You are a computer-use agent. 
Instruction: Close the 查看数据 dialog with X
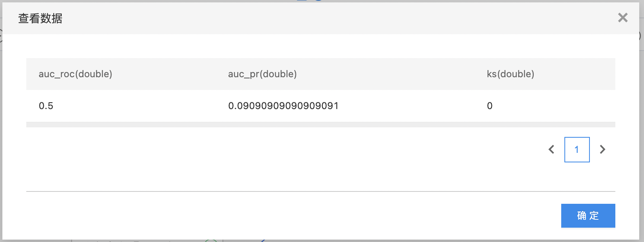623,18
